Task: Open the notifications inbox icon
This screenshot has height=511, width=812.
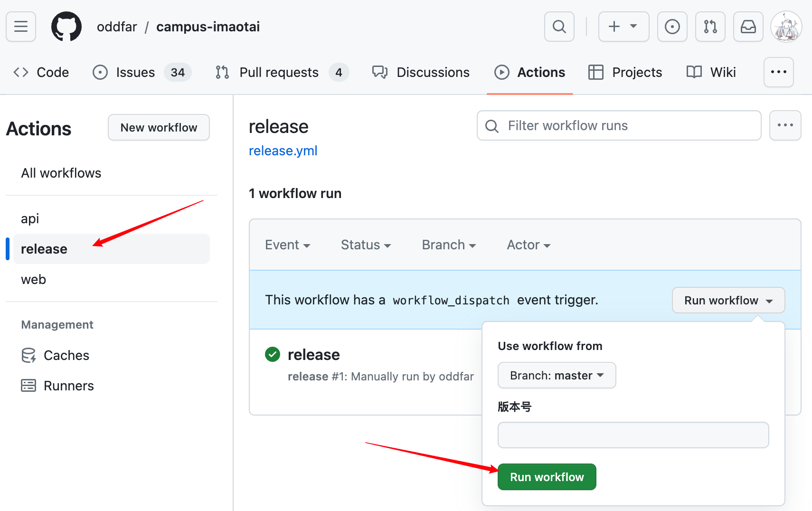Action: tap(748, 27)
